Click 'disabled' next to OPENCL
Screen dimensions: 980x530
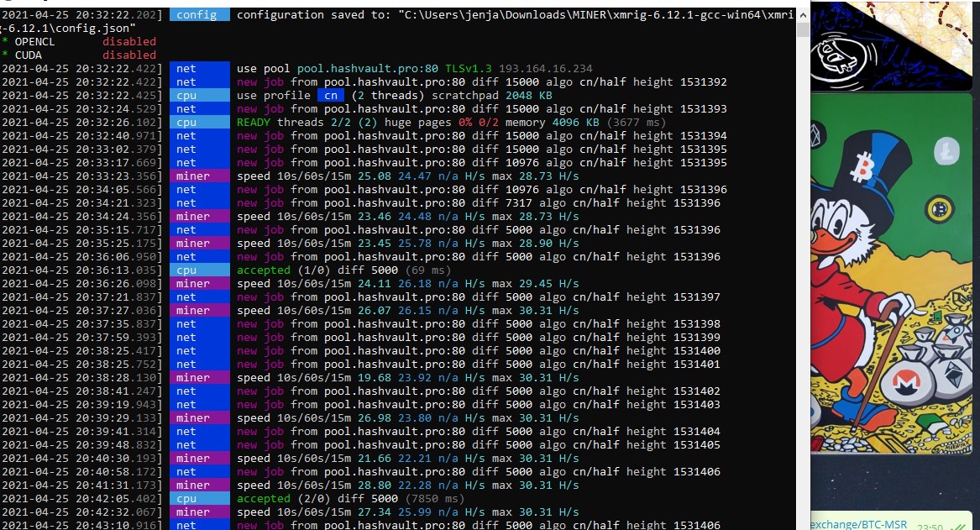pos(129,41)
